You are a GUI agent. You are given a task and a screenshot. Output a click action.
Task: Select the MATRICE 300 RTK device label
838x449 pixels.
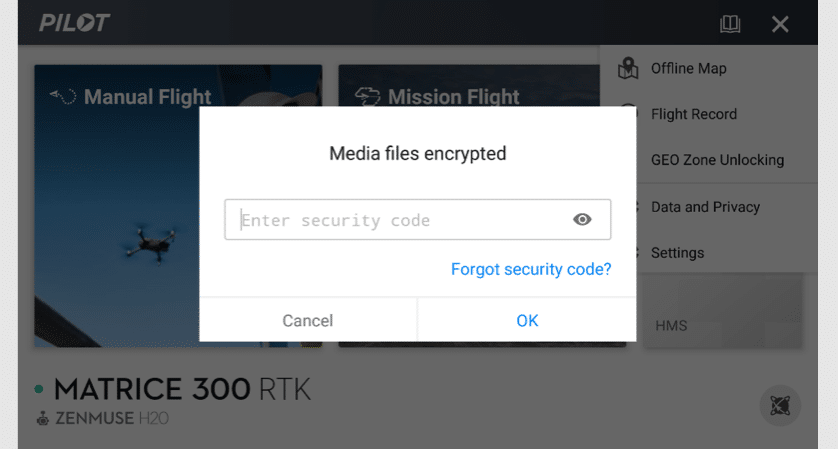[x=182, y=389]
